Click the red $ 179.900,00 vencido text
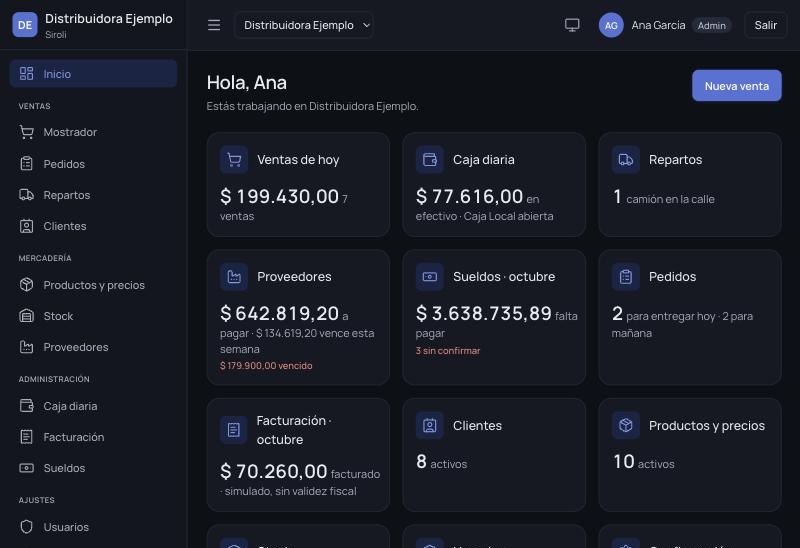 [x=266, y=366]
